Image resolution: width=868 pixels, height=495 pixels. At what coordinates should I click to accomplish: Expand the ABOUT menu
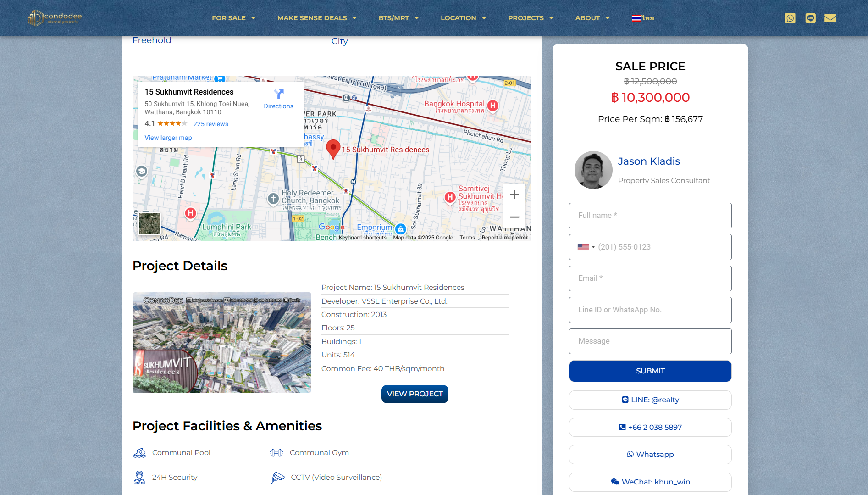pos(592,18)
